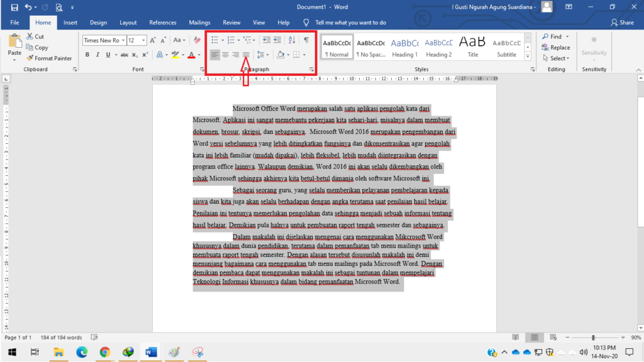Image resolution: width=644 pixels, height=362 pixels.
Task: Clear all formatting from selection
Action: click(197, 40)
